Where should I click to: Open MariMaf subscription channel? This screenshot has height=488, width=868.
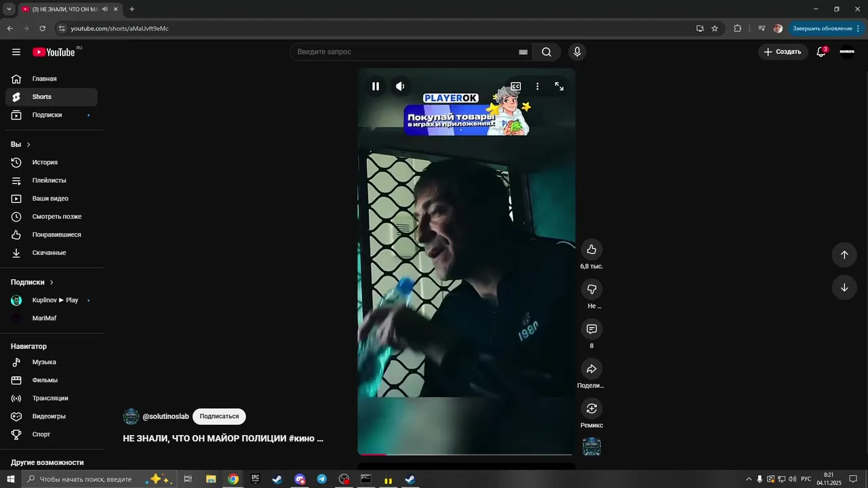pos(52,318)
